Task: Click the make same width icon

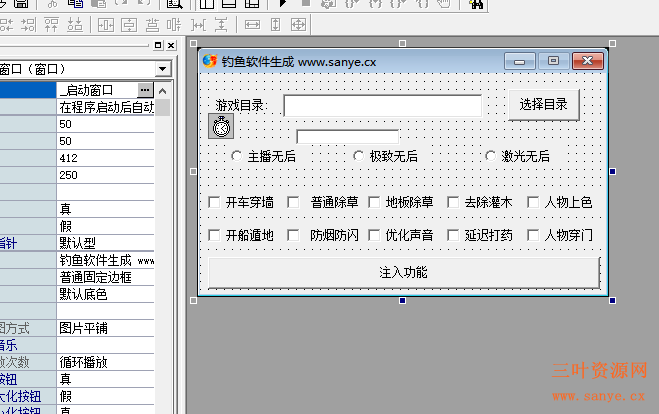Action: click(x=252, y=25)
